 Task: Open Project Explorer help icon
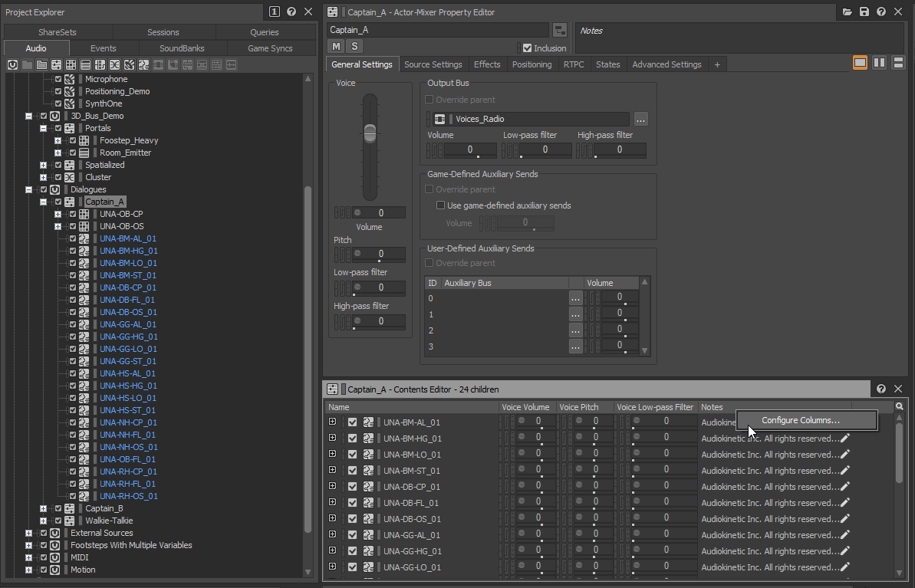click(x=291, y=11)
